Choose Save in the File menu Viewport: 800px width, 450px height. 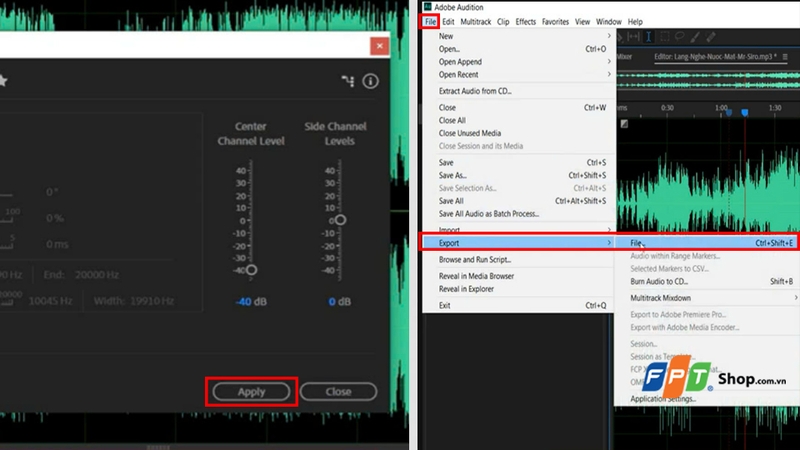point(519,163)
